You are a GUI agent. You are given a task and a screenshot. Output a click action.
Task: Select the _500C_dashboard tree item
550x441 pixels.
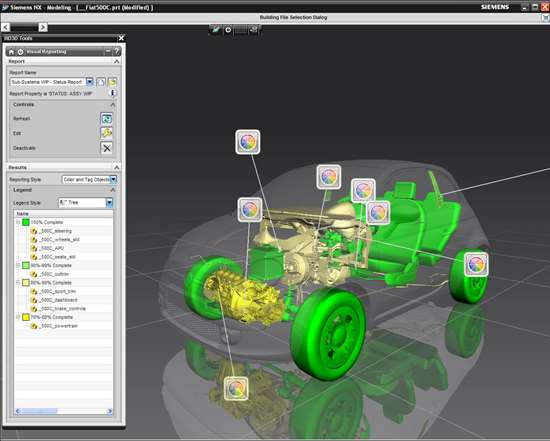pyautogui.click(x=59, y=300)
